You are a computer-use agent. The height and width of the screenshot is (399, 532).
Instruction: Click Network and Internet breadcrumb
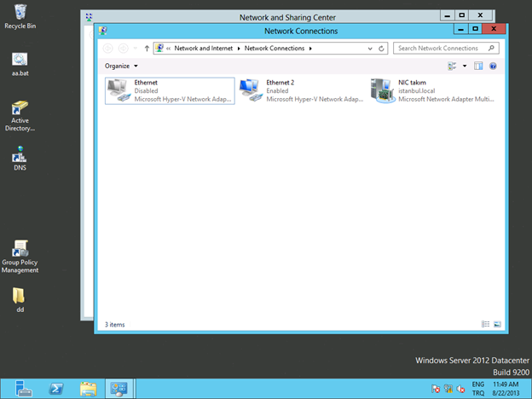point(204,49)
